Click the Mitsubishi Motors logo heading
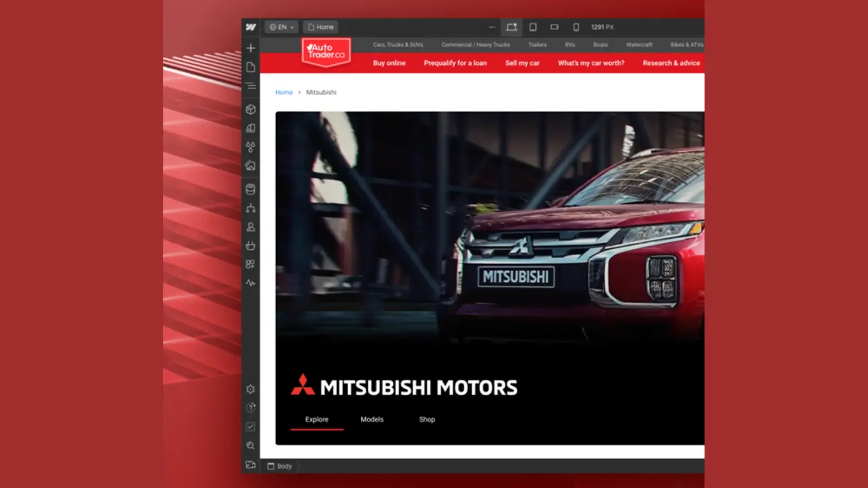The width and height of the screenshot is (868, 488). coord(404,386)
